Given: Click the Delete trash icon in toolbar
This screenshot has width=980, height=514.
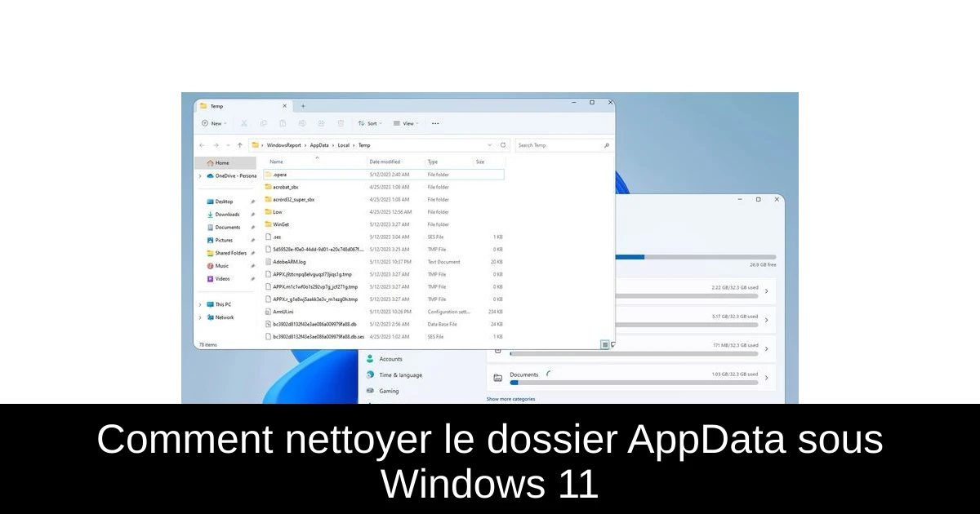Looking at the screenshot, I should 341,123.
